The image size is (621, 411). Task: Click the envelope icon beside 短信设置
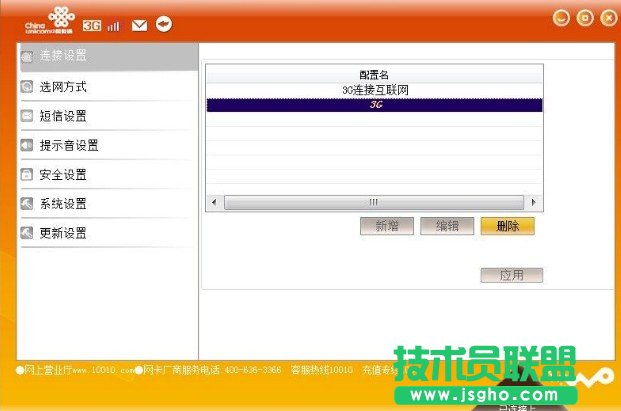pos(27,116)
